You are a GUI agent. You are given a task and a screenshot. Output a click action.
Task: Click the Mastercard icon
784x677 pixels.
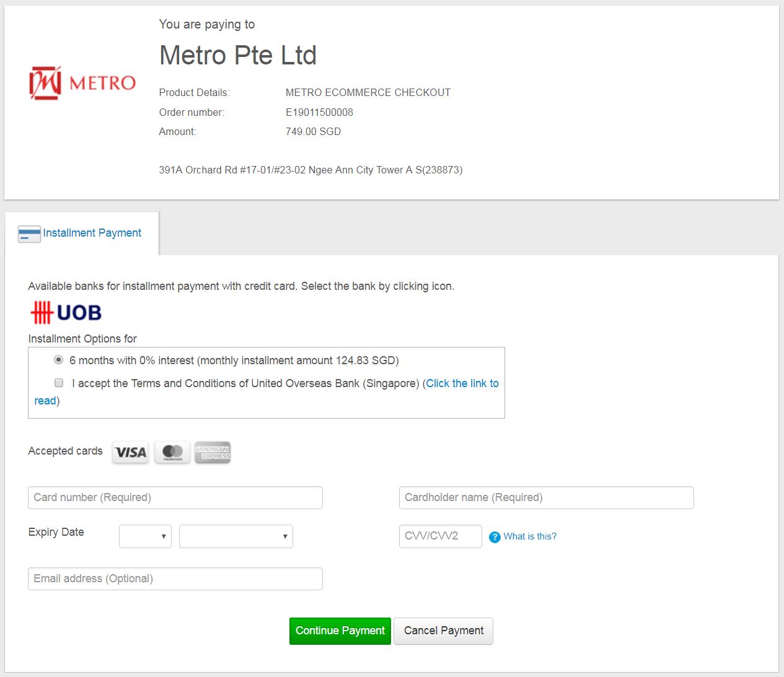pos(172,452)
